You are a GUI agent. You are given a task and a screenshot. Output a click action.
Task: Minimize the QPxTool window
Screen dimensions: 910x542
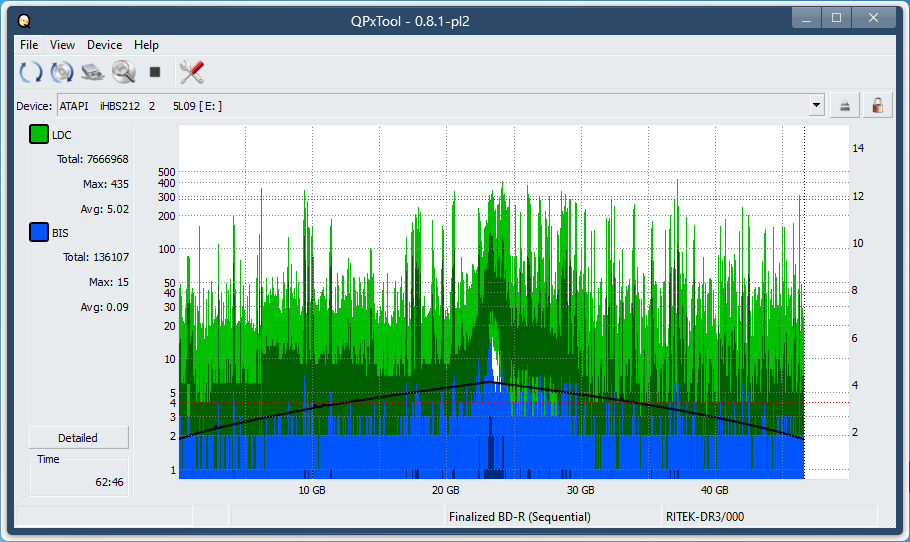point(806,18)
